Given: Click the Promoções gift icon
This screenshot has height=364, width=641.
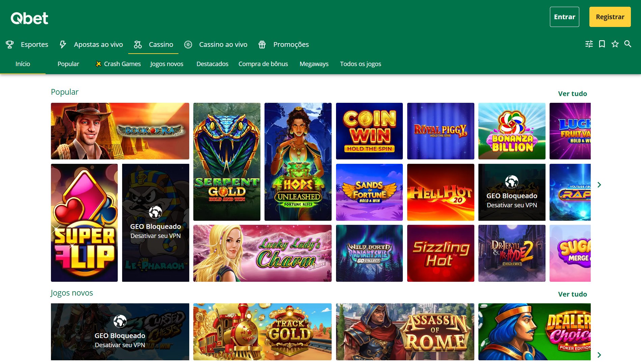Looking at the screenshot, I should coord(262,44).
